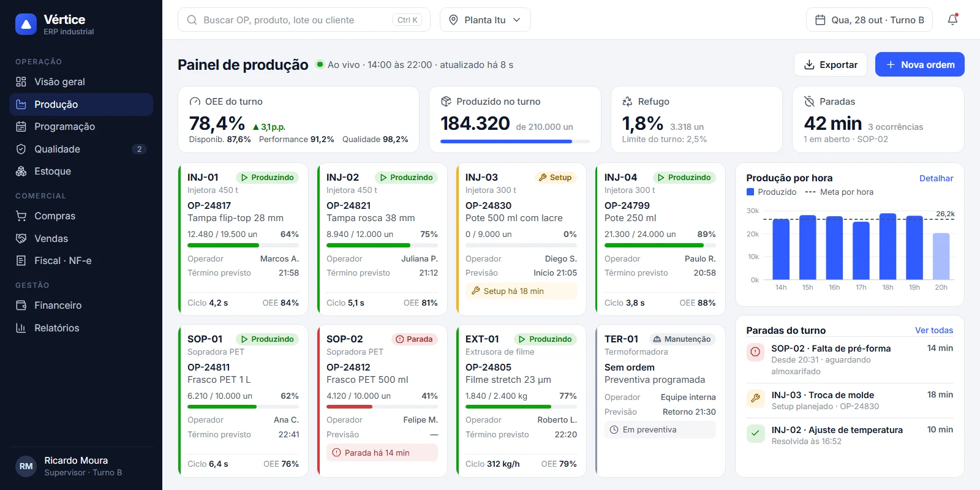This screenshot has height=490, width=980.
Task: Click the search magnifier icon
Action: [x=192, y=20]
